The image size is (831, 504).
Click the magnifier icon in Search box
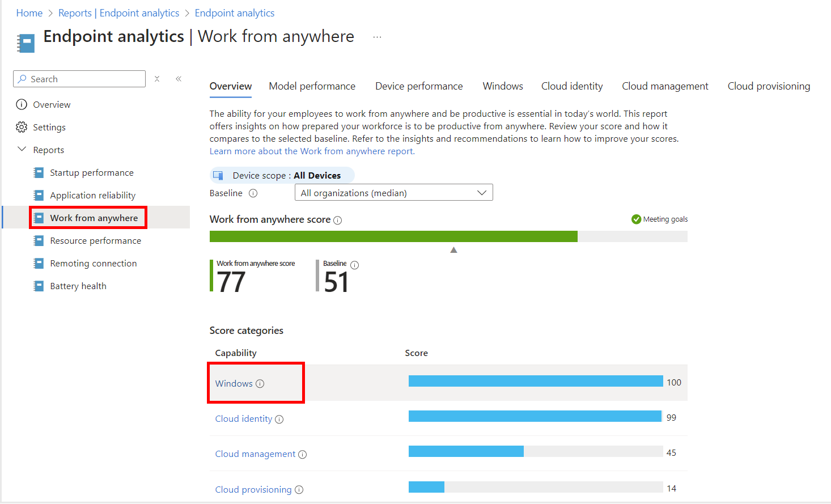pos(22,79)
